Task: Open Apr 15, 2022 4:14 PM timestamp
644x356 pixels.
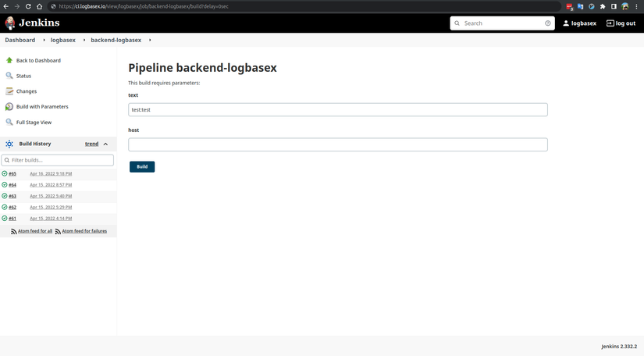Action: point(51,219)
